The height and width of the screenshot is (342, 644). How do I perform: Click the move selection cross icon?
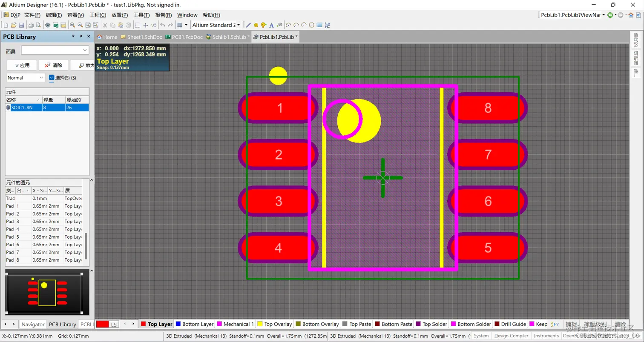pos(146,25)
